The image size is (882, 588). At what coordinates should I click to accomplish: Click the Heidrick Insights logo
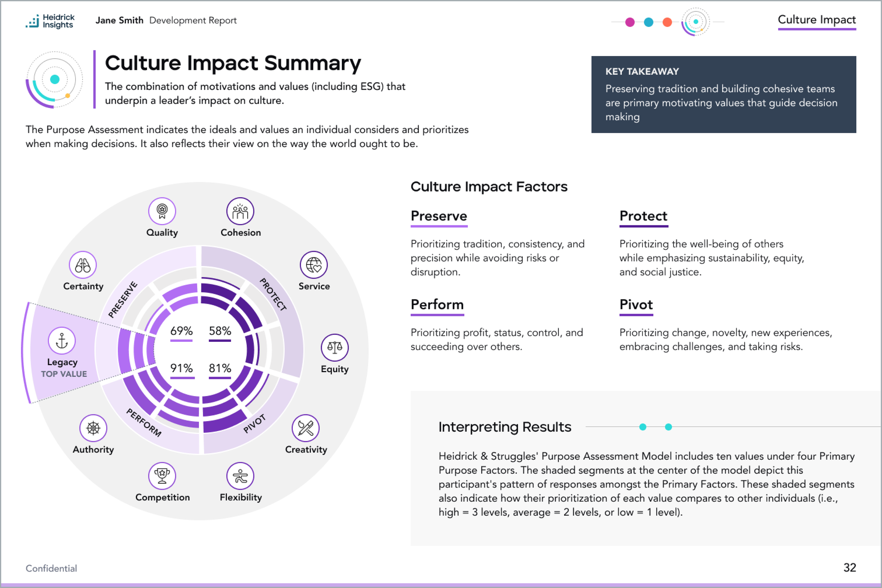coord(50,21)
